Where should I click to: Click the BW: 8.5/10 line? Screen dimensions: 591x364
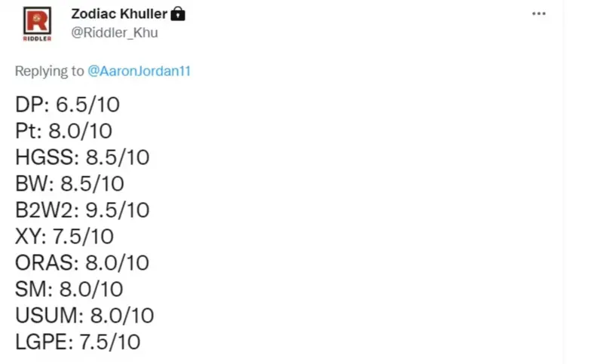(x=69, y=184)
